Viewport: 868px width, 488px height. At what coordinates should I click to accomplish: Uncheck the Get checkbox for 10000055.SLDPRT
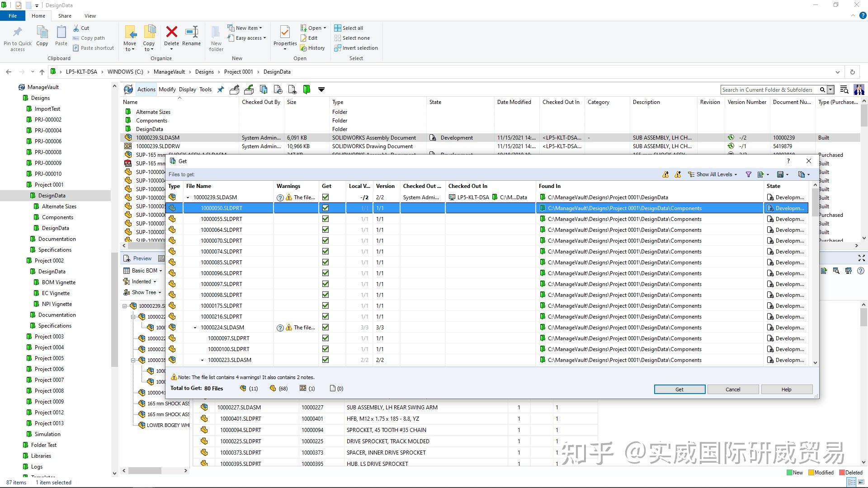[325, 219]
